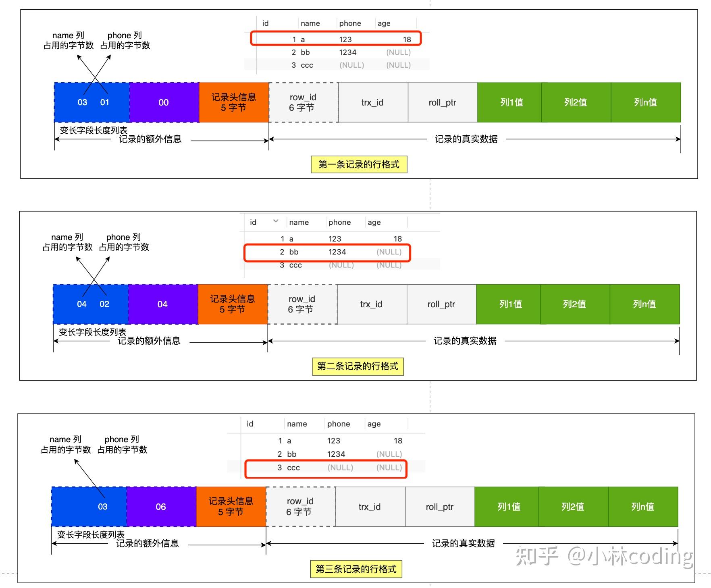Select phone cell 123 in 第三条记录 table

[x=334, y=441]
